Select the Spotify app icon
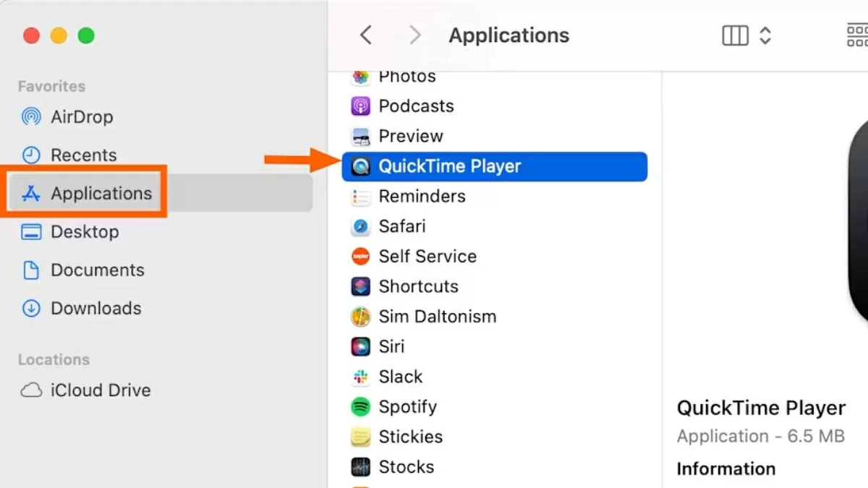This screenshot has width=868, height=488. 360,407
